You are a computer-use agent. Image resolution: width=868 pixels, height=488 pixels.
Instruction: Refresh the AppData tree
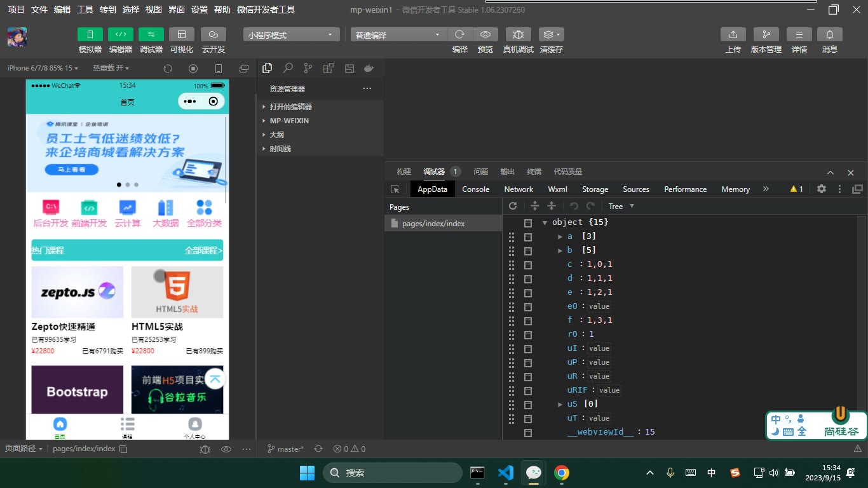(513, 206)
